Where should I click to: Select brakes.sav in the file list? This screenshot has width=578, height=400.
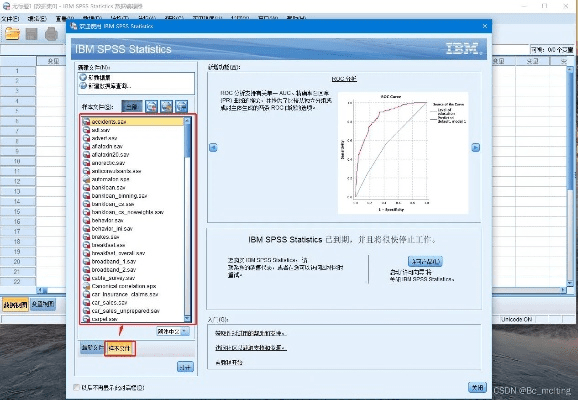coord(133,237)
